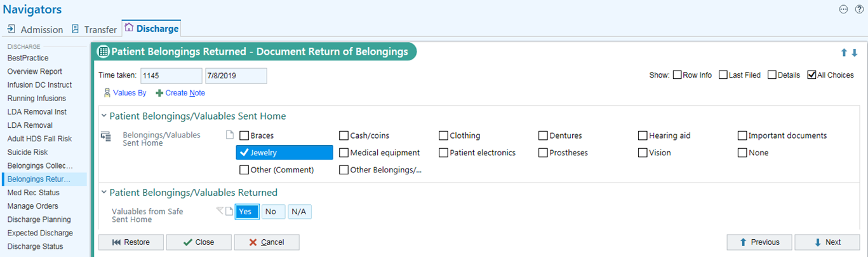Click the Values By person icon
Viewport: 868px width, 257px height.
[107, 93]
